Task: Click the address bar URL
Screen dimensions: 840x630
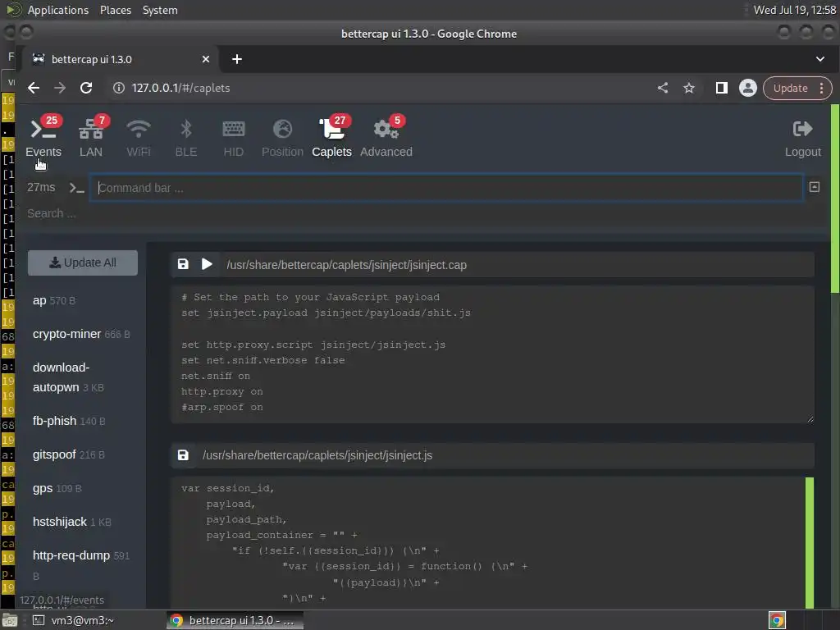Action: coord(181,88)
